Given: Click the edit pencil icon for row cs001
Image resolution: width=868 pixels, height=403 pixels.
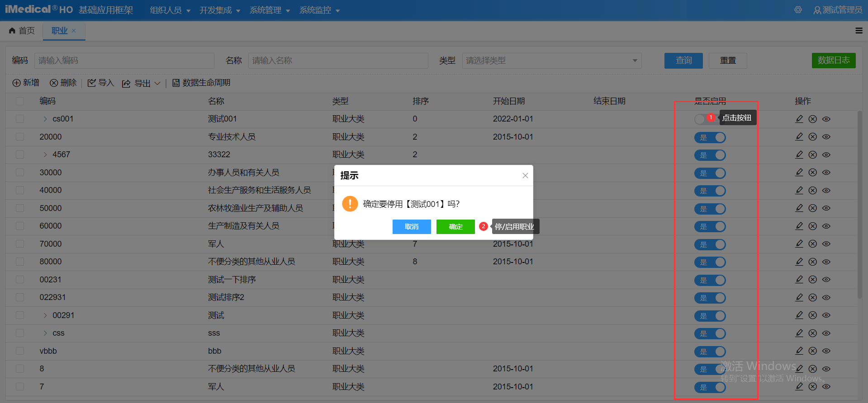Looking at the screenshot, I should pyautogui.click(x=799, y=119).
